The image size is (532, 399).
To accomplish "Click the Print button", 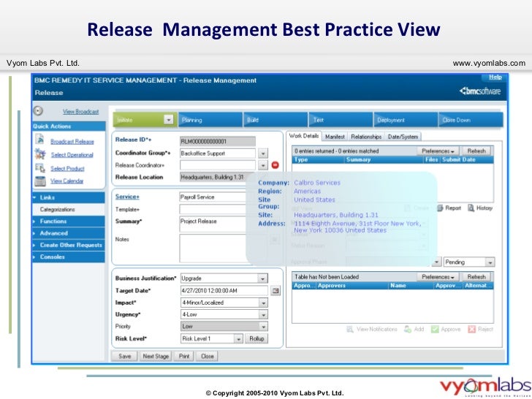I will coord(184,357).
